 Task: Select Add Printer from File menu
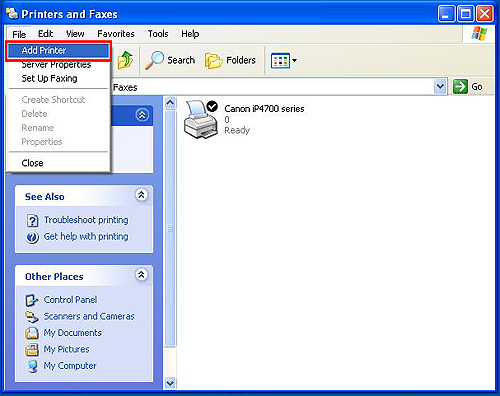click(x=58, y=51)
